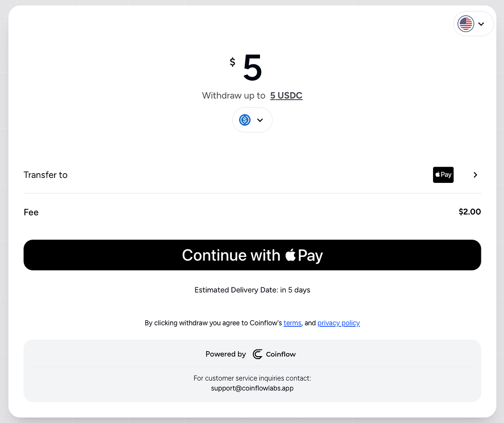Screen dimensions: 504x423
Task: Open the currency dropdown arrow
Action: [x=260, y=120]
